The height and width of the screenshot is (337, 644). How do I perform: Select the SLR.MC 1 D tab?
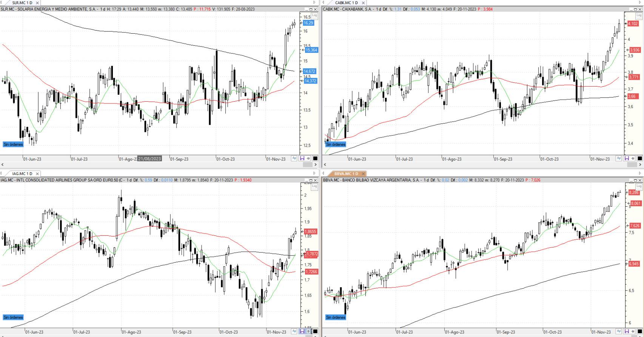point(22,3)
